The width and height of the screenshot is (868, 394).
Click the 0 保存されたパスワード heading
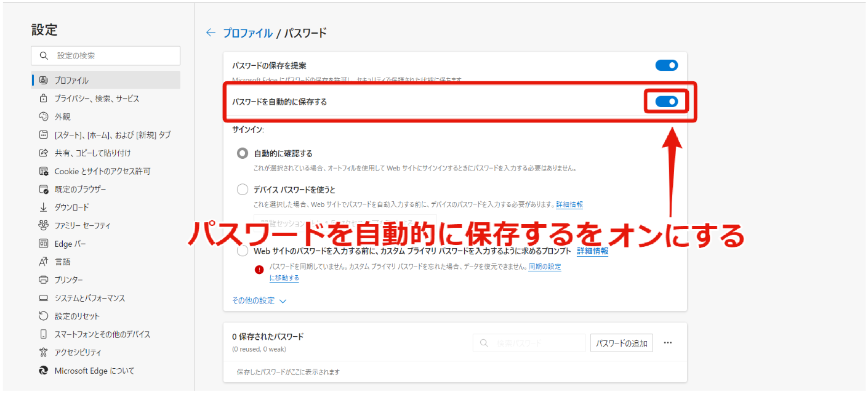(268, 337)
